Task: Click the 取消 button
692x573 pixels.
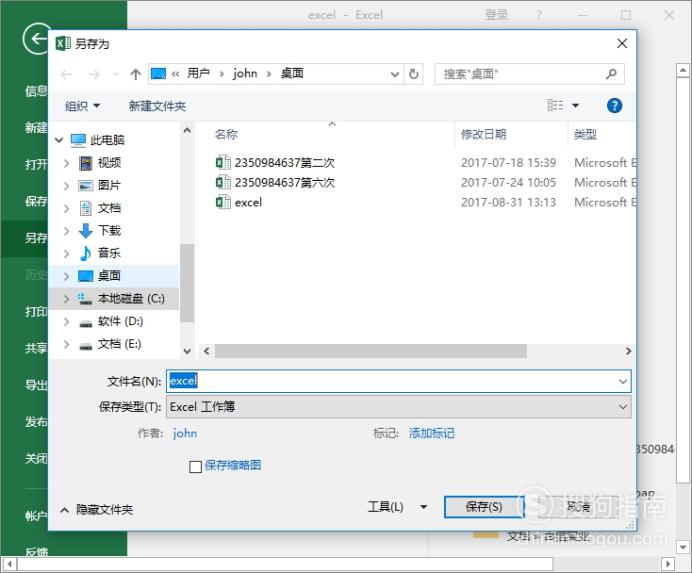Action: click(x=579, y=506)
